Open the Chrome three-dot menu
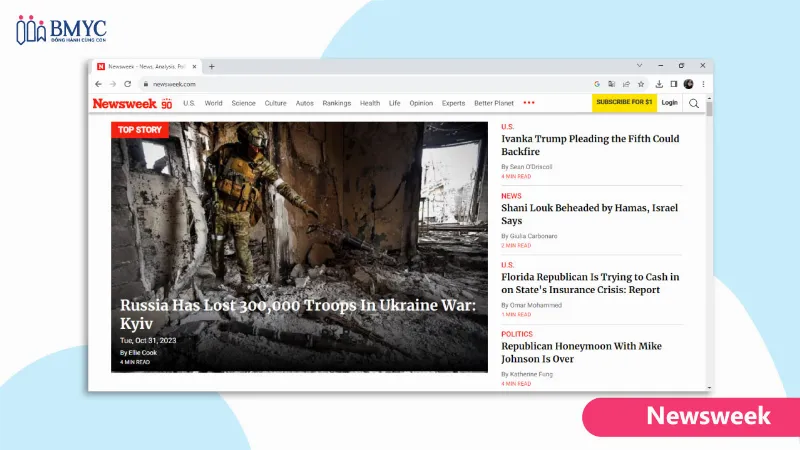 [703, 84]
